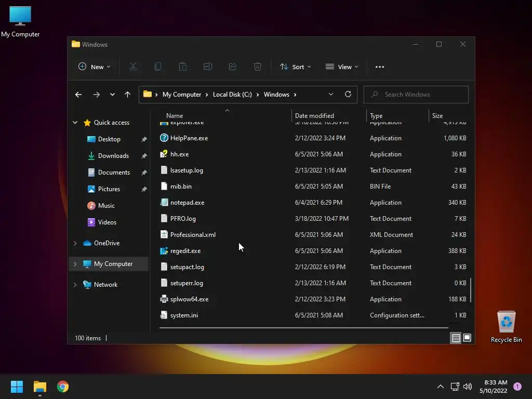Image resolution: width=532 pixels, height=399 pixels.
Task: Sort by the Name column header
Action: 175,116
